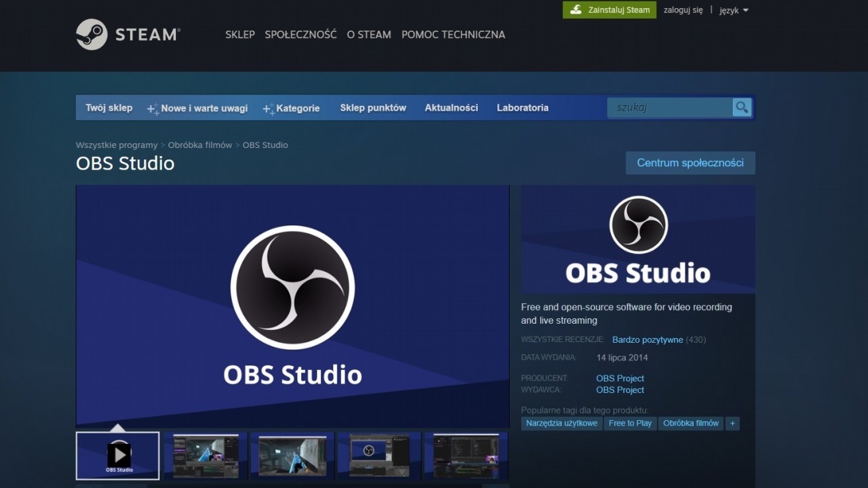Go to the Aktualności tab
This screenshot has height=488, width=868.
pos(452,108)
